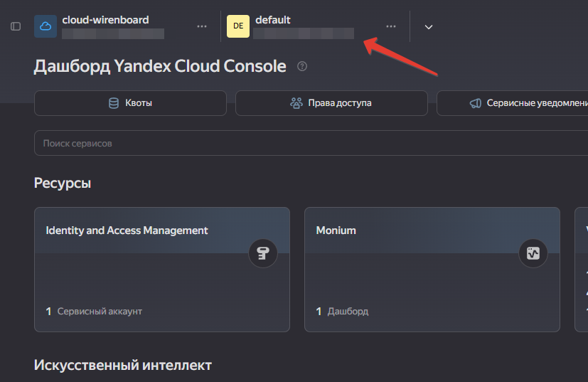Click the Monium card's round icon

pos(533,253)
